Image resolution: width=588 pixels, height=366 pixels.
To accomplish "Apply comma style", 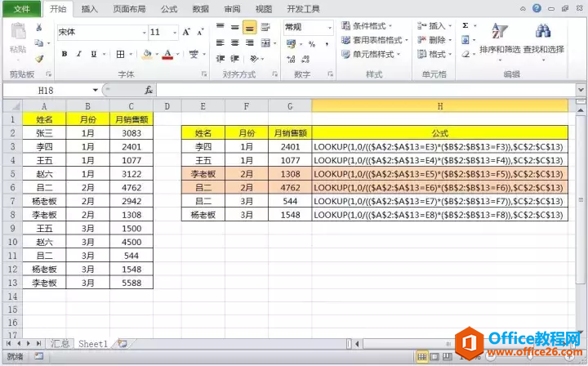I will pos(327,44).
